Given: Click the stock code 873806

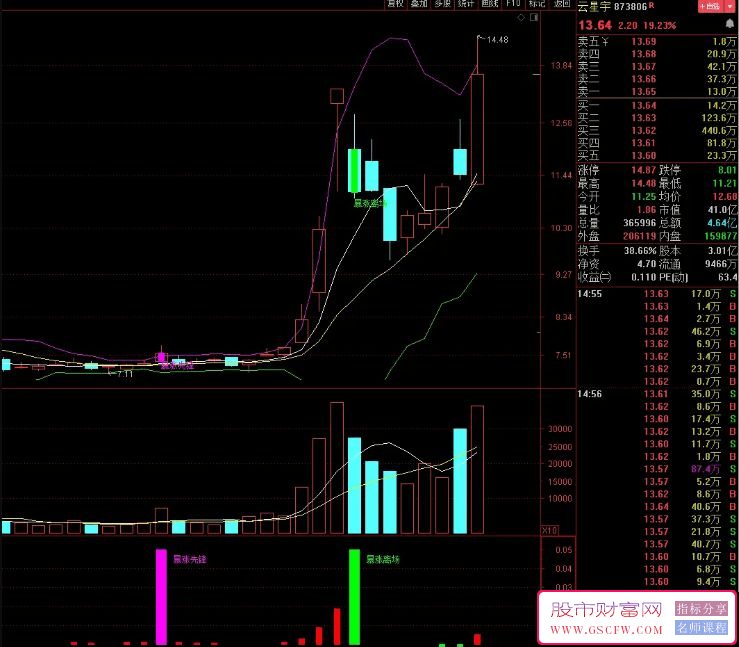Looking at the screenshot, I should tap(630, 7).
